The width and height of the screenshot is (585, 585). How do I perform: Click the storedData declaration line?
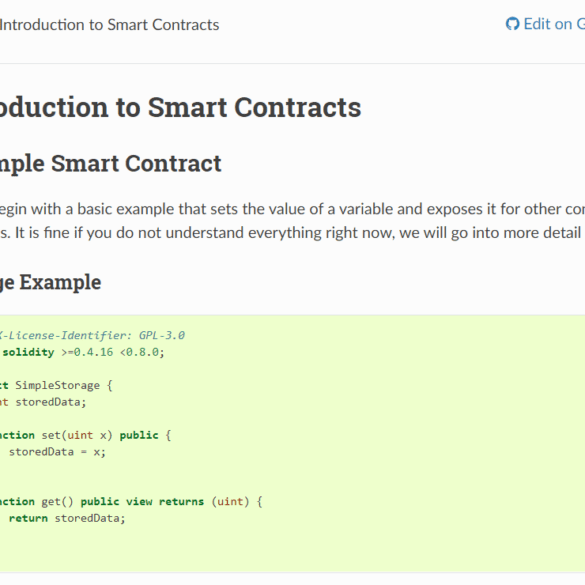tap(43, 402)
